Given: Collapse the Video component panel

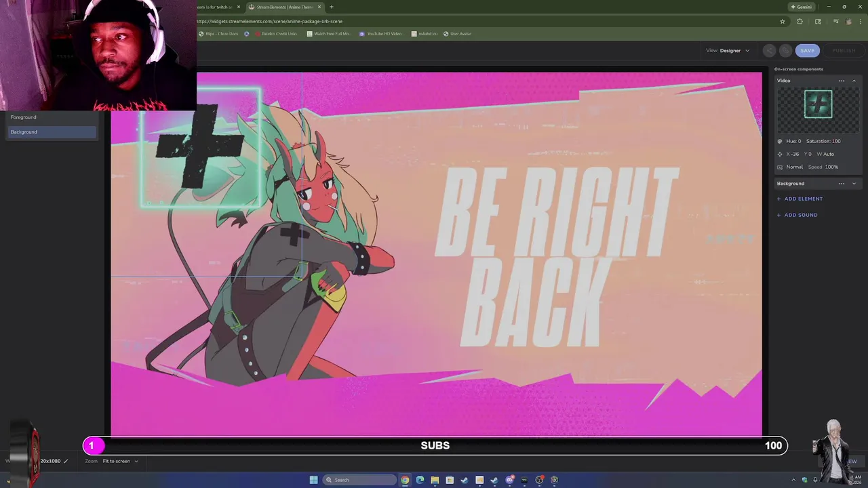Looking at the screenshot, I should [x=854, y=81].
